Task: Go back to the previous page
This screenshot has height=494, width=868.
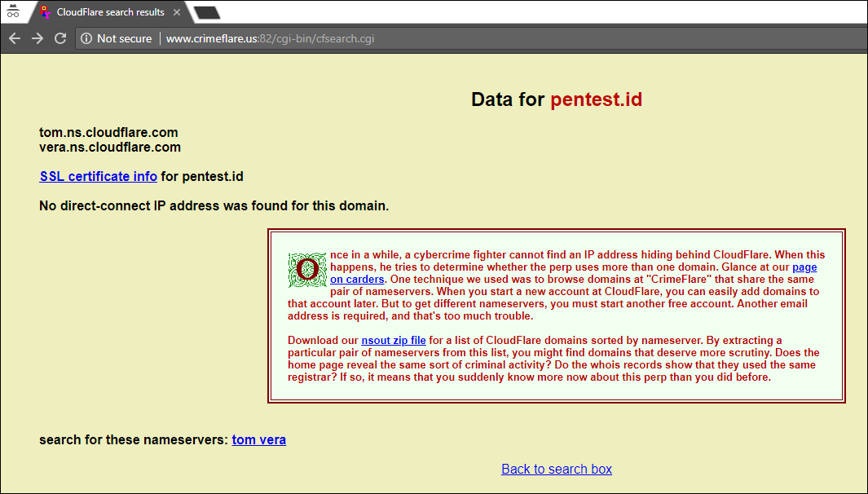Action: pos(15,38)
